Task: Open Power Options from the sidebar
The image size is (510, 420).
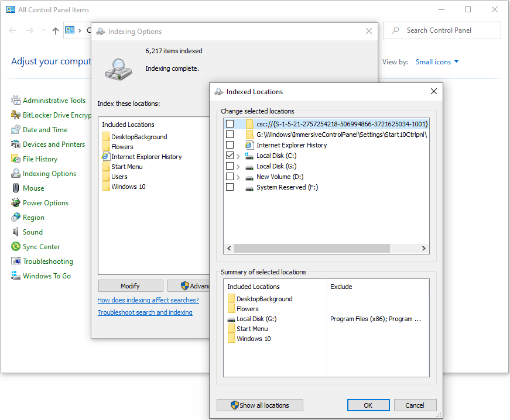Action: pyautogui.click(x=45, y=202)
